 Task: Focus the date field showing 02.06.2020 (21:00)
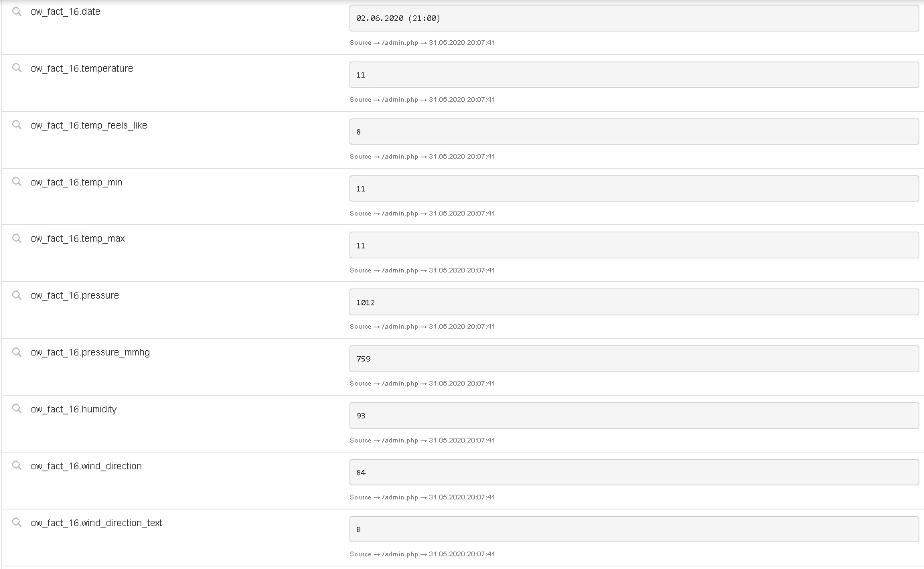[633, 18]
